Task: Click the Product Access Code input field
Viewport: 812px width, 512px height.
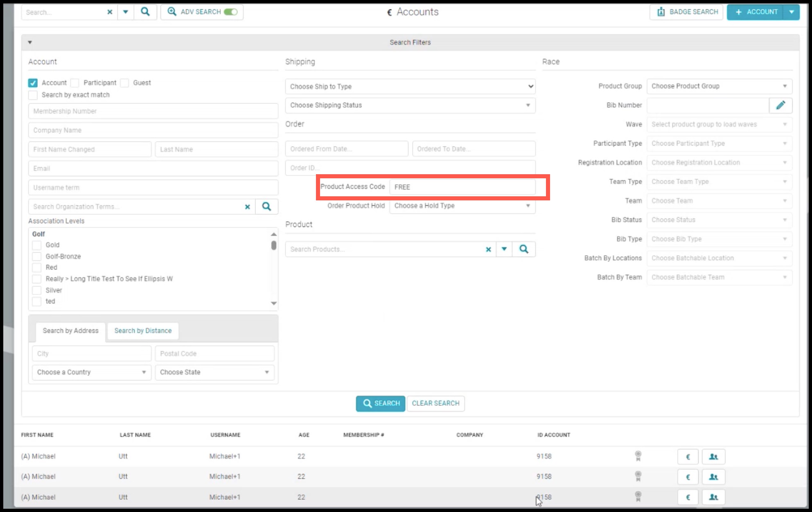Action: click(462, 187)
